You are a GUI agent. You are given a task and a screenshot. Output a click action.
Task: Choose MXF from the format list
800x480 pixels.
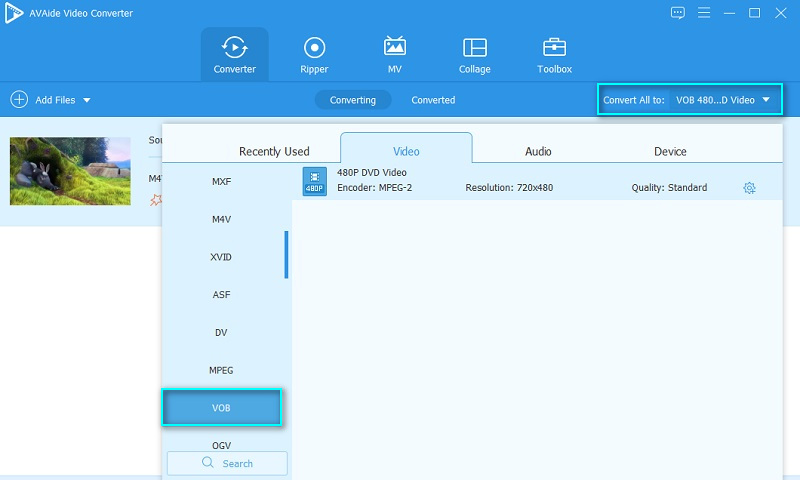[221, 181]
